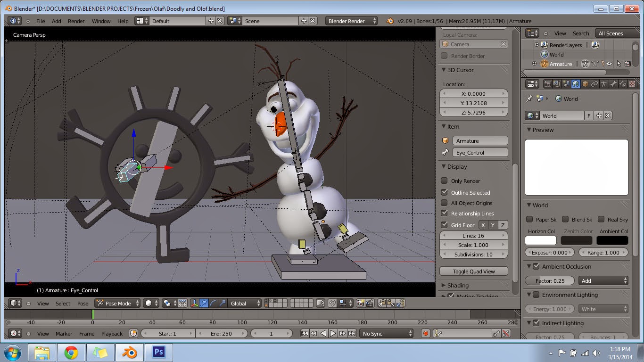Expand the Shading panel
This screenshot has height=362, width=644.
tap(444, 285)
